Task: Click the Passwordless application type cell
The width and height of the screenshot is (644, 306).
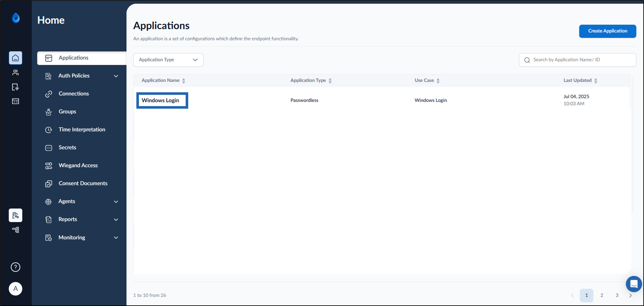Action: coord(304,100)
